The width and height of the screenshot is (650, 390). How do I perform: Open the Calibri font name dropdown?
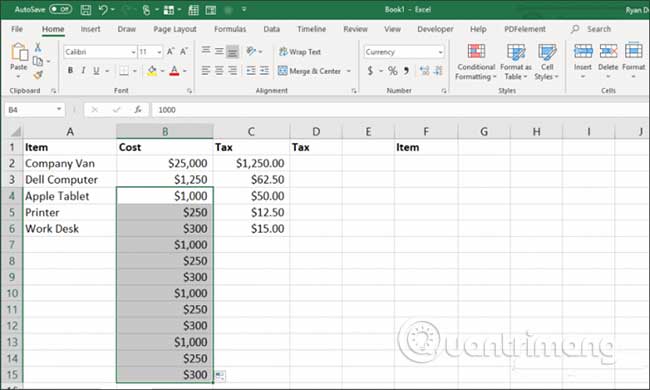[133, 52]
